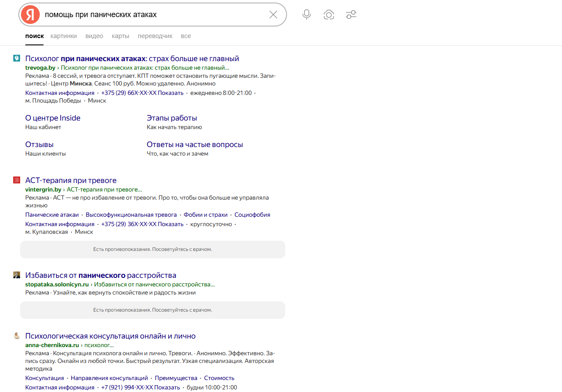
Task: Open the «Направления консультаций» sublink
Action: 109,378
